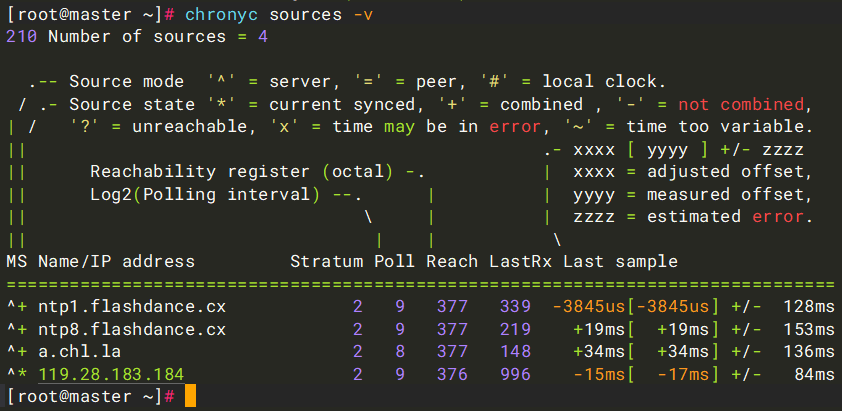Click LastRx value 148
The image size is (842, 411).
516,352
